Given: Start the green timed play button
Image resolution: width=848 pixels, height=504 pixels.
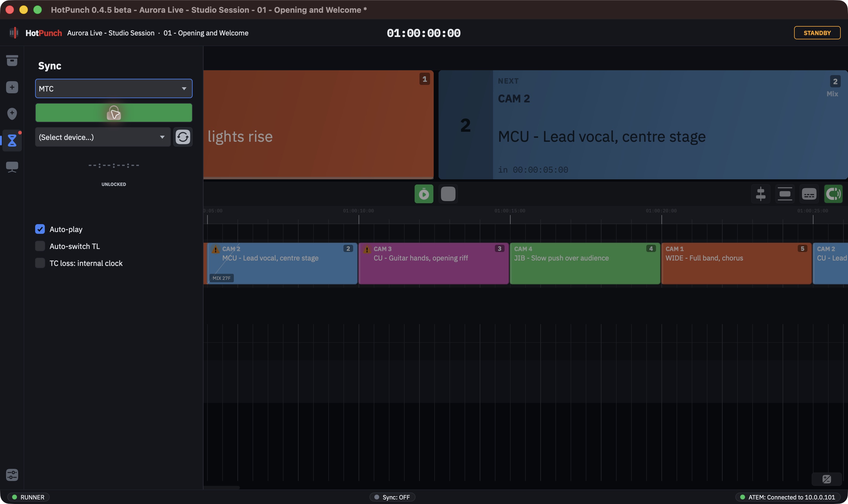Looking at the screenshot, I should [424, 194].
